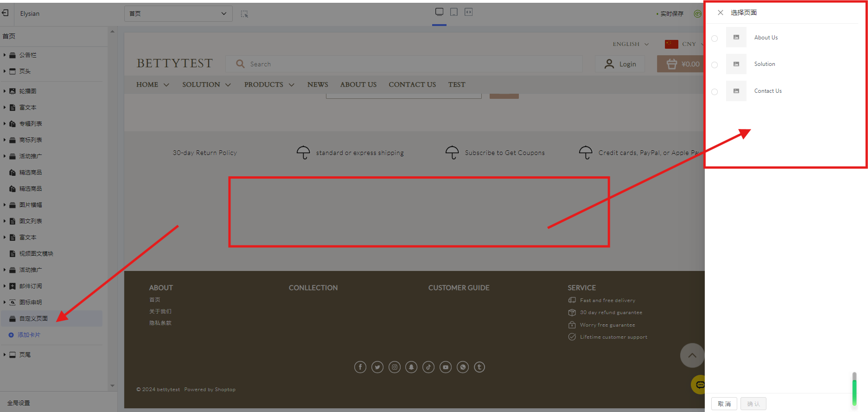Click 添加卡片 to add a card
Viewport: 868px width, 412px height.
pos(29,335)
